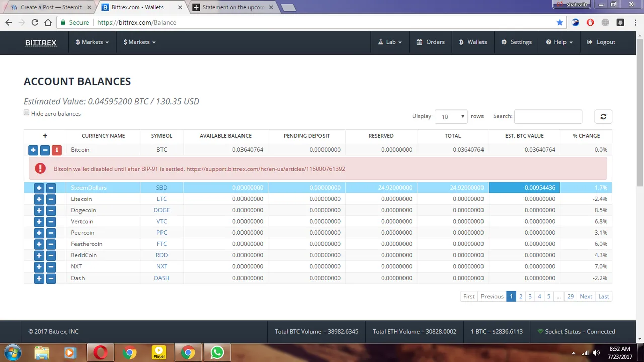Go to page 2 of balances

click(x=521, y=297)
